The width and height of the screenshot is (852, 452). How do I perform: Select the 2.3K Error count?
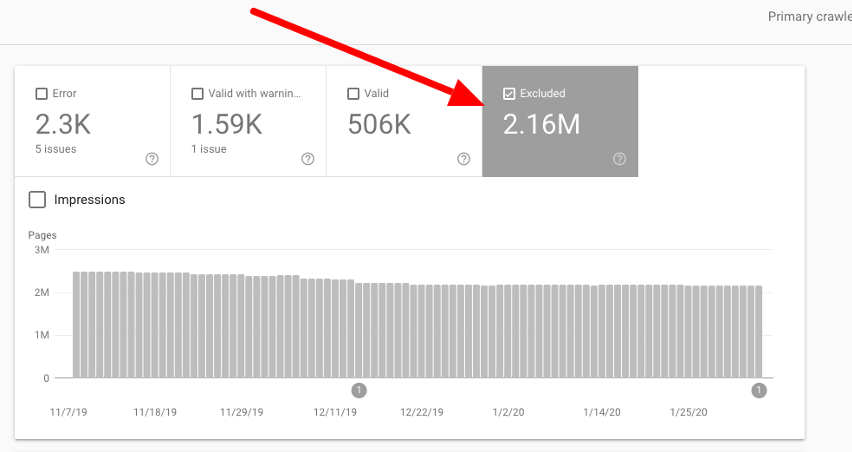click(x=64, y=124)
